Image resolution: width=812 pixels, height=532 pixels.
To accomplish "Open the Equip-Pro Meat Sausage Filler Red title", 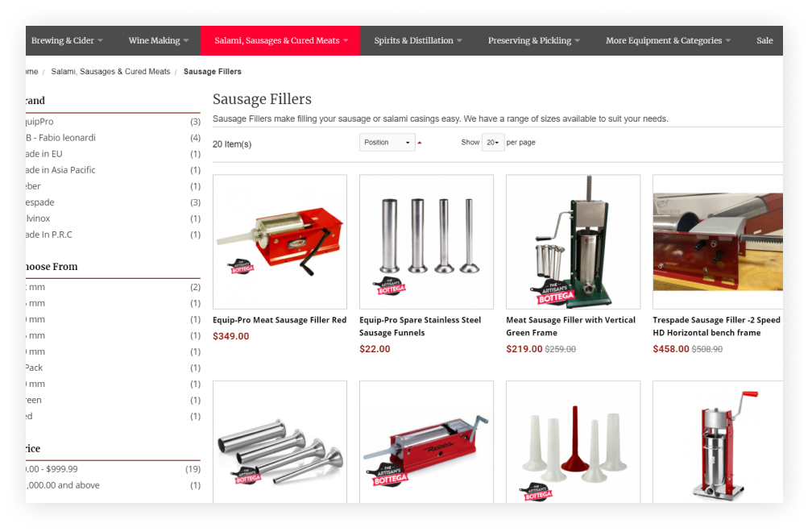I will (280, 320).
